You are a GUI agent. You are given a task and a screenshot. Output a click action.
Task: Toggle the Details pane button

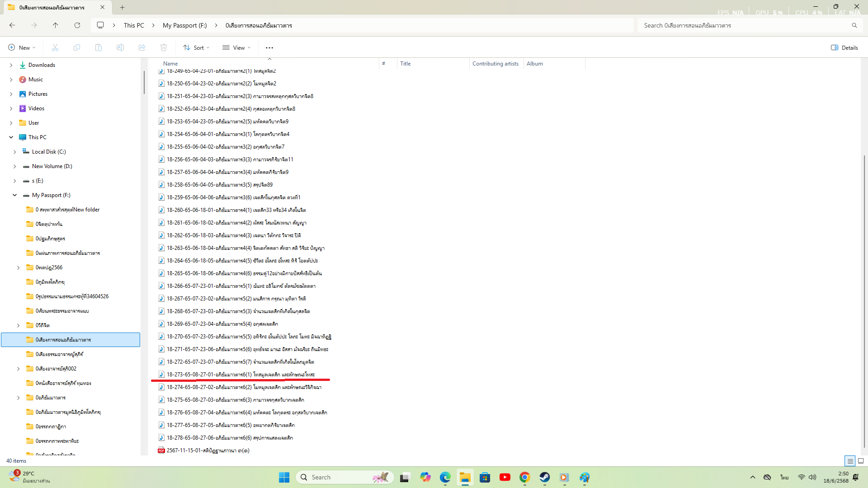point(844,47)
